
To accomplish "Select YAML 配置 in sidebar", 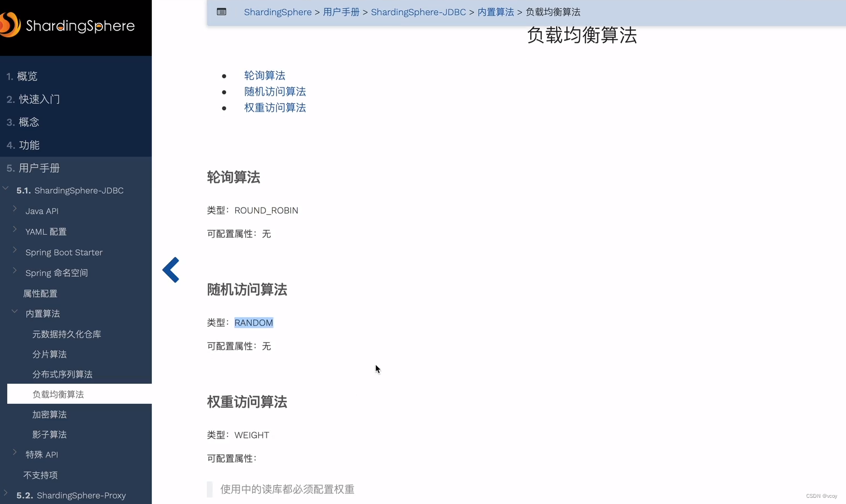I will (46, 232).
